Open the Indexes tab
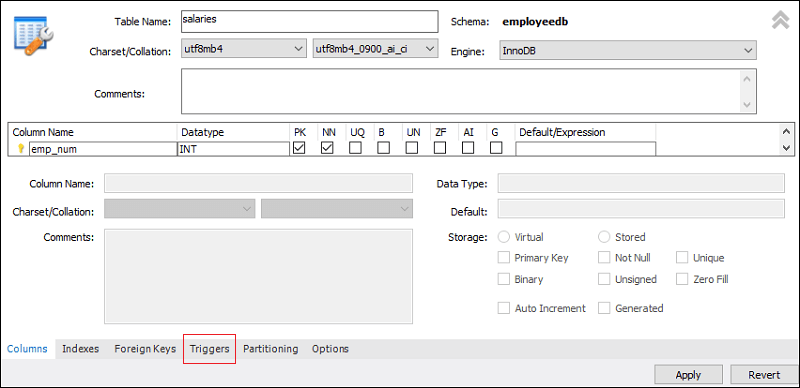 [x=81, y=349]
